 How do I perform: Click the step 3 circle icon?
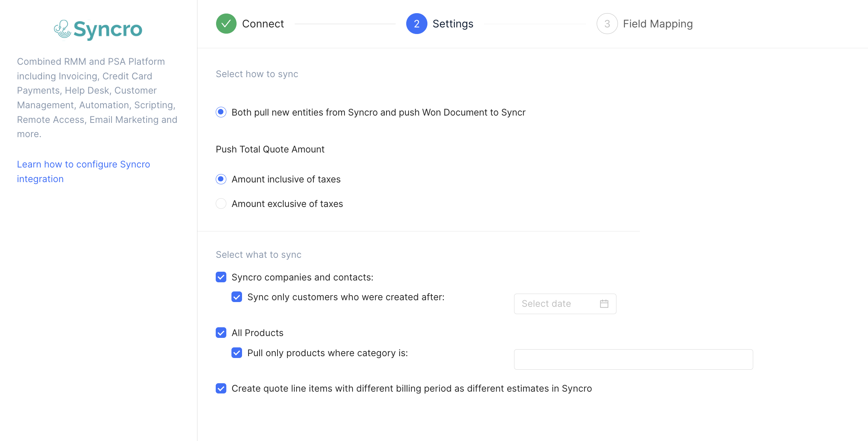click(607, 24)
